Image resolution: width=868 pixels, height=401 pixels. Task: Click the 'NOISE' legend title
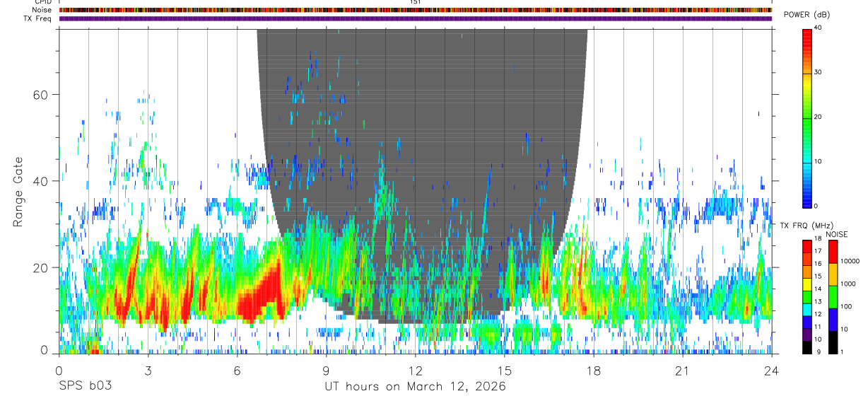click(x=836, y=234)
